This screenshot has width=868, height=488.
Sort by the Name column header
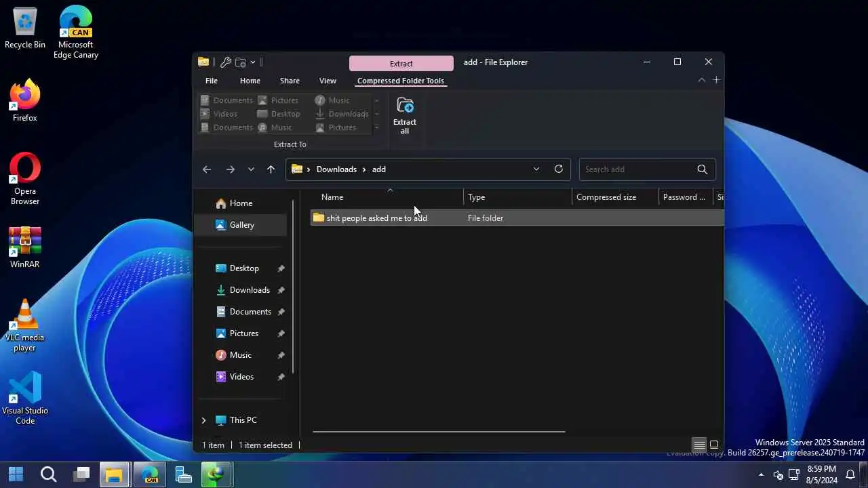[387, 197]
